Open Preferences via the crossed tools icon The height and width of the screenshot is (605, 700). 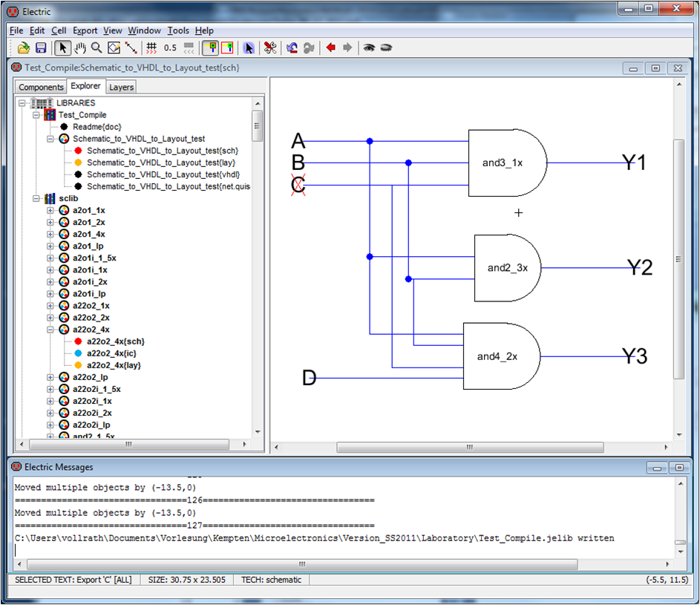(x=270, y=48)
